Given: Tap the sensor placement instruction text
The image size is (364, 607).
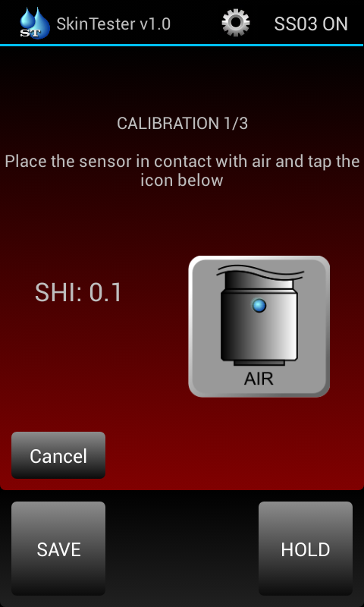Looking at the screenshot, I should 182,171.
